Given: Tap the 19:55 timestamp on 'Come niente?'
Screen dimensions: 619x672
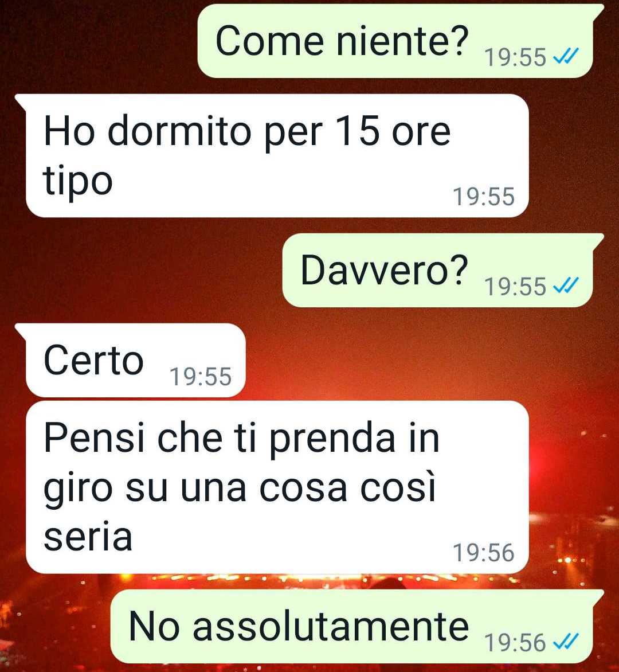Looking at the screenshot, I should point(515,57).
